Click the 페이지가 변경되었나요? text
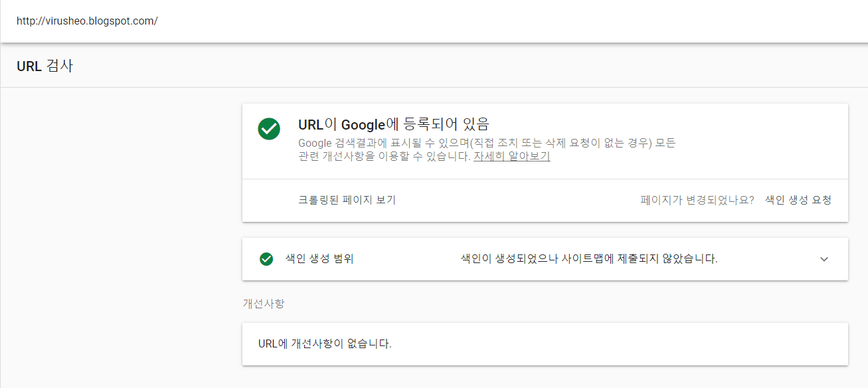The image size is (868, 388). click(697, 200)
